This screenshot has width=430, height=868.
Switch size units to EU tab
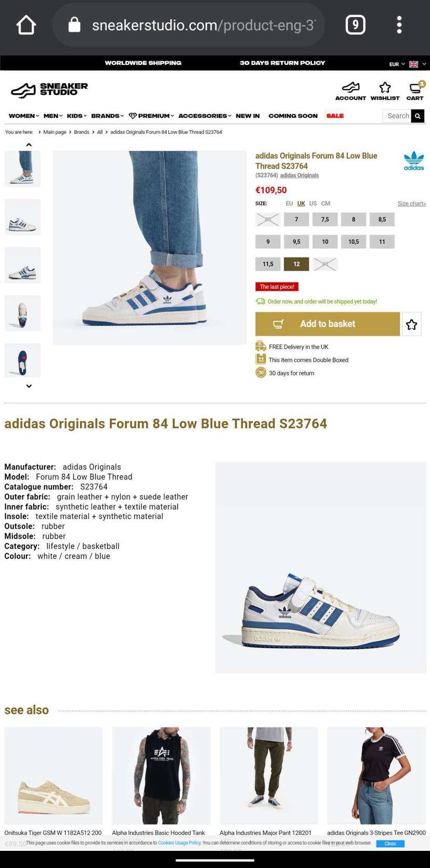pos(289,203)
